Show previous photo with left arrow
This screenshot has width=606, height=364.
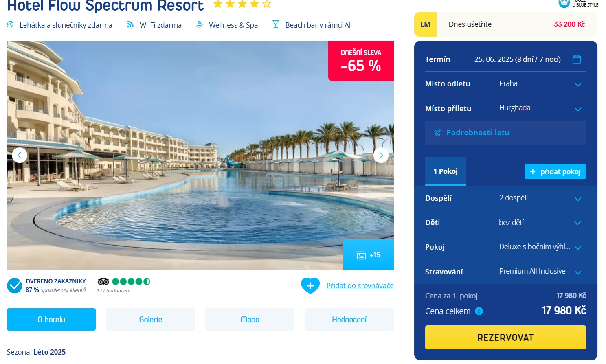pyautogui.click(x=20, y=155)
